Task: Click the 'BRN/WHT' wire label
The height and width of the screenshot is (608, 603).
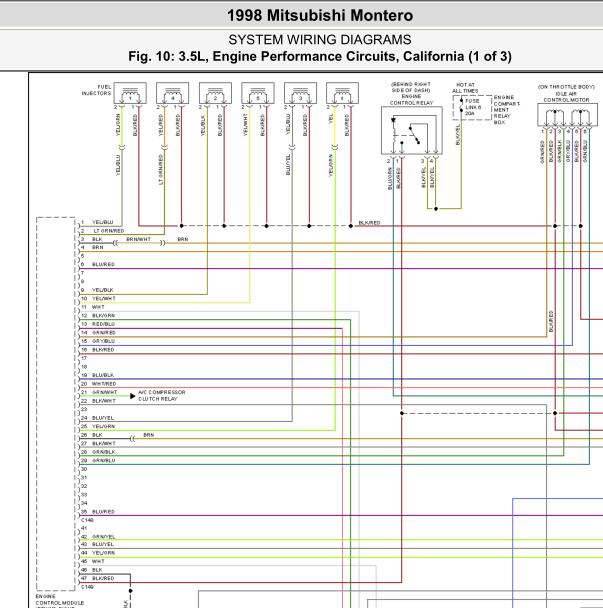Action: click(x=138, y=239)
